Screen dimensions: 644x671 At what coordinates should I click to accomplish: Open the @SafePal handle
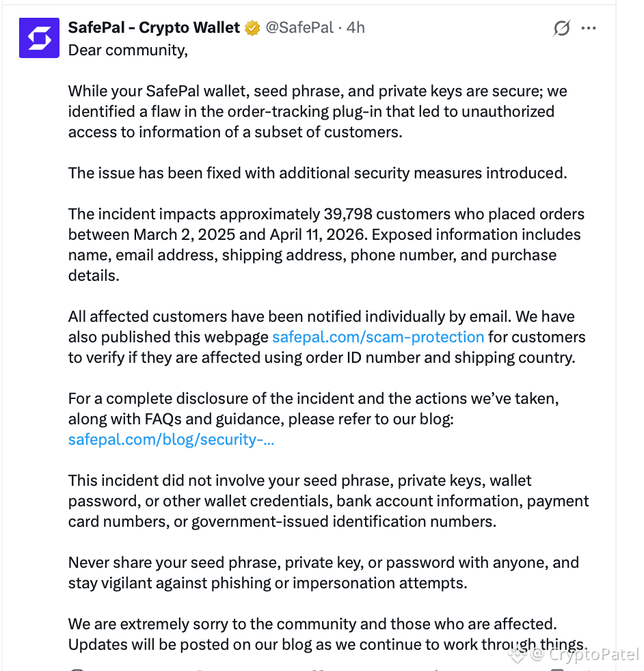(299, 28)
